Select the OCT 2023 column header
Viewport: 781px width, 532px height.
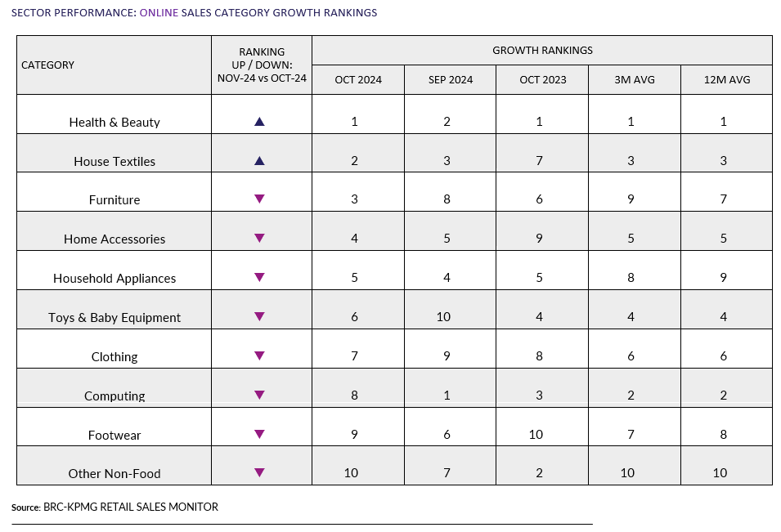point(542,79)
